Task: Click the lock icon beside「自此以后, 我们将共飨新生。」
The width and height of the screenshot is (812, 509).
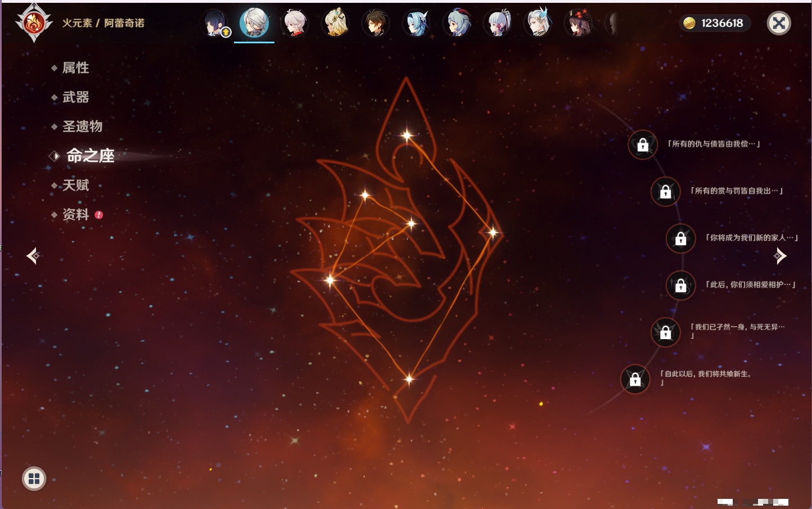Action: pyautogui.click(x=635, y=379)
